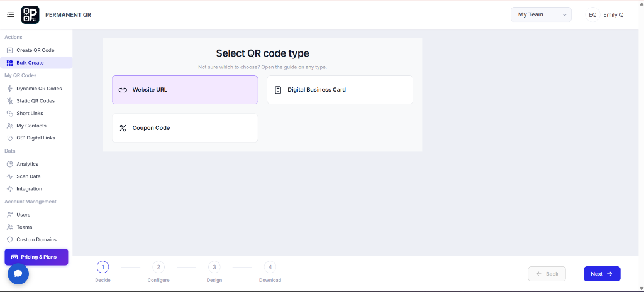This screenshot has height=292, width=644.
Task: Open Custom Domains settings
Action: point(36,239)
